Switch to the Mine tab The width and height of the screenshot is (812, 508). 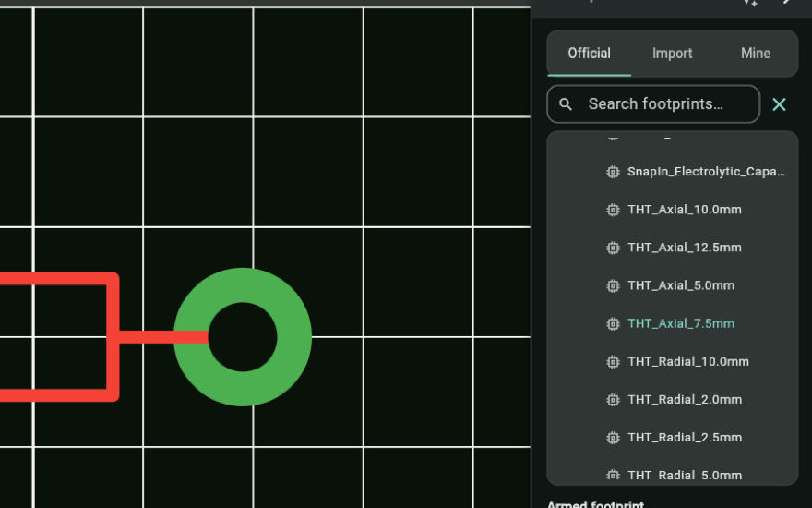756,54
